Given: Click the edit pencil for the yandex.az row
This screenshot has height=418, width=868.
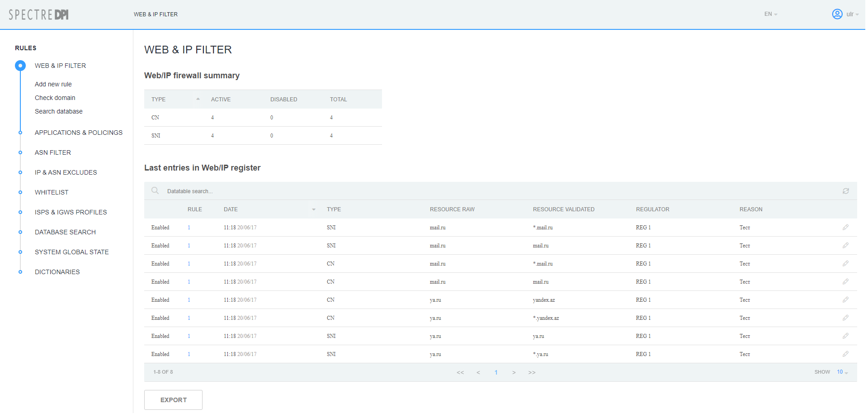Looking at the screenshot, I should click(845, 300).
